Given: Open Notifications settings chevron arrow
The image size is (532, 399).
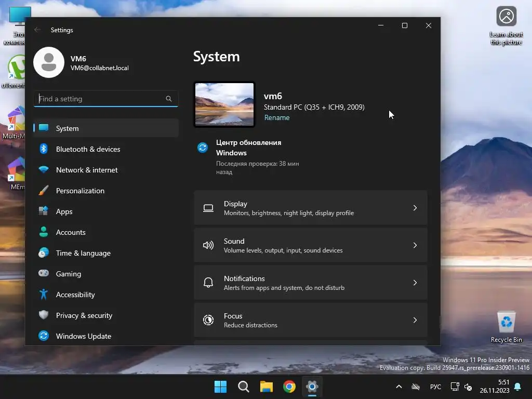Looking at the screenshot, I should [x=415, y=283].
